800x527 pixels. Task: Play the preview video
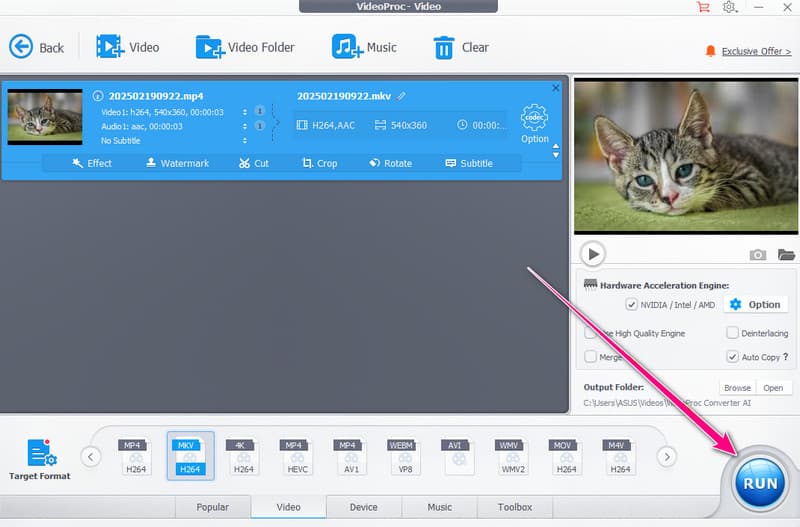point(593,254)
